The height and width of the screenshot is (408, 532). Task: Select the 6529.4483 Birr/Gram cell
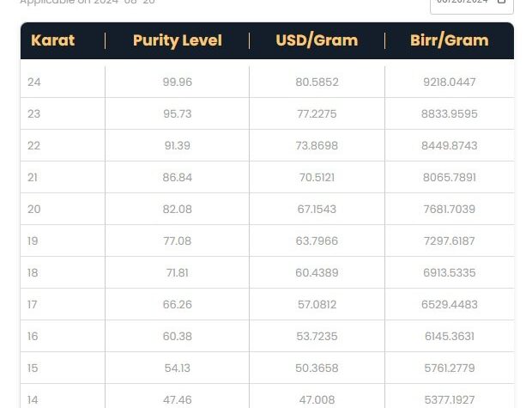tap(450, 305)
